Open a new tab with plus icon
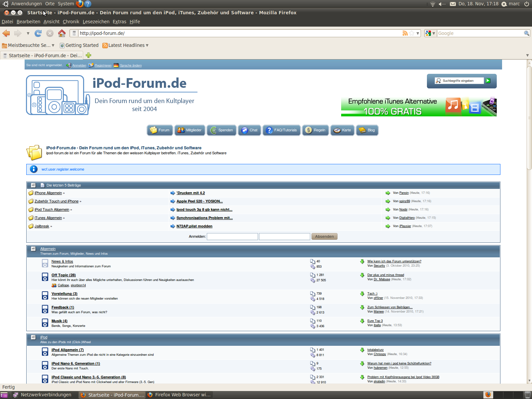The image size is (532, 399). [x=88, y=55]
